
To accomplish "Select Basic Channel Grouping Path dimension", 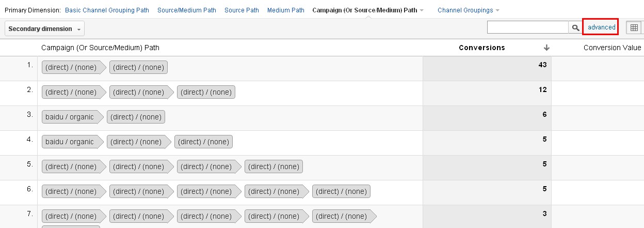I will [x=107, y=10].
